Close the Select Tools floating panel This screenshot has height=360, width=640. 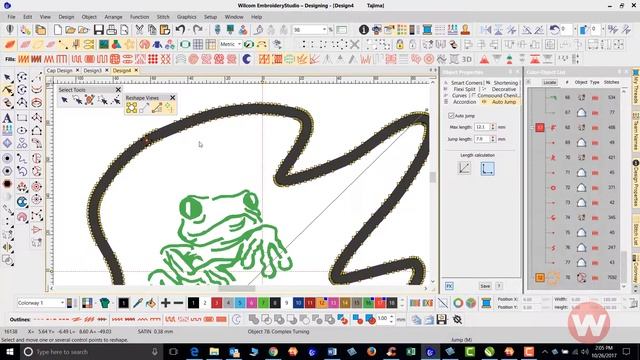[118, 90]
